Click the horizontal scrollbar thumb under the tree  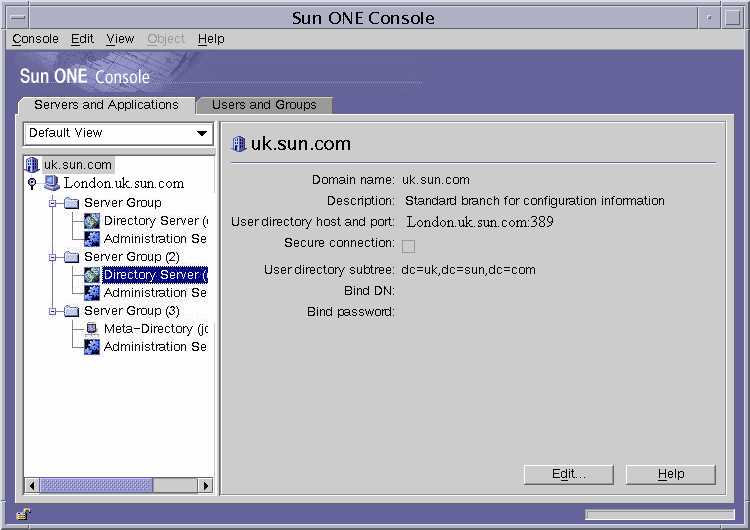coord(96,486)
